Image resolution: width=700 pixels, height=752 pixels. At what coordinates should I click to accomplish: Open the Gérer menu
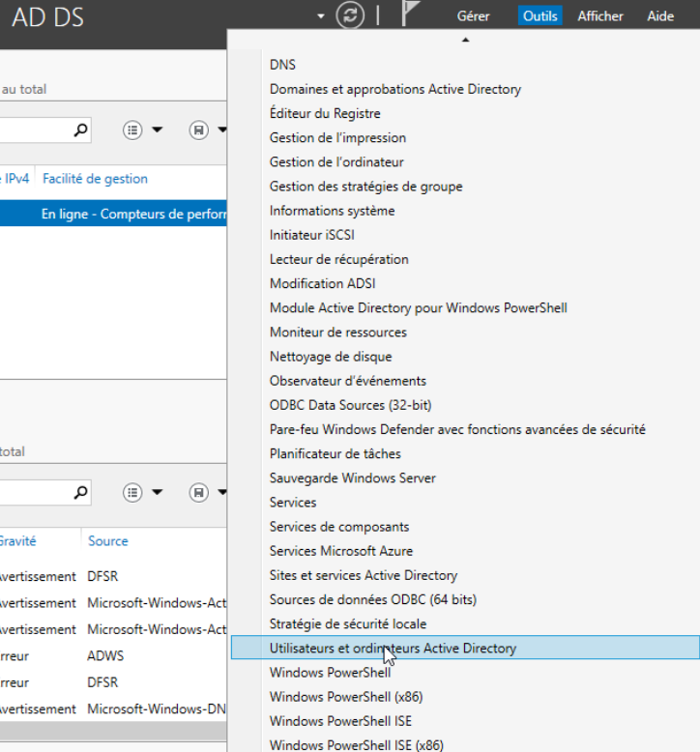(x=473, y=16)
